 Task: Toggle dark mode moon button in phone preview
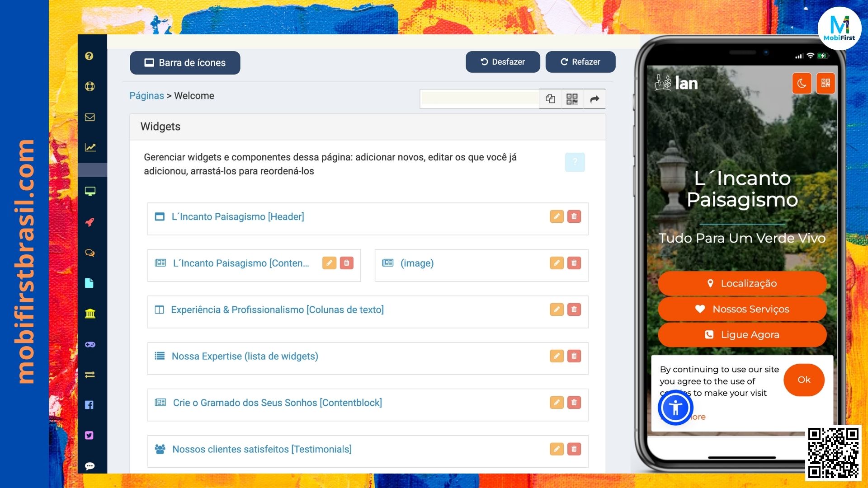pos(802,83)
